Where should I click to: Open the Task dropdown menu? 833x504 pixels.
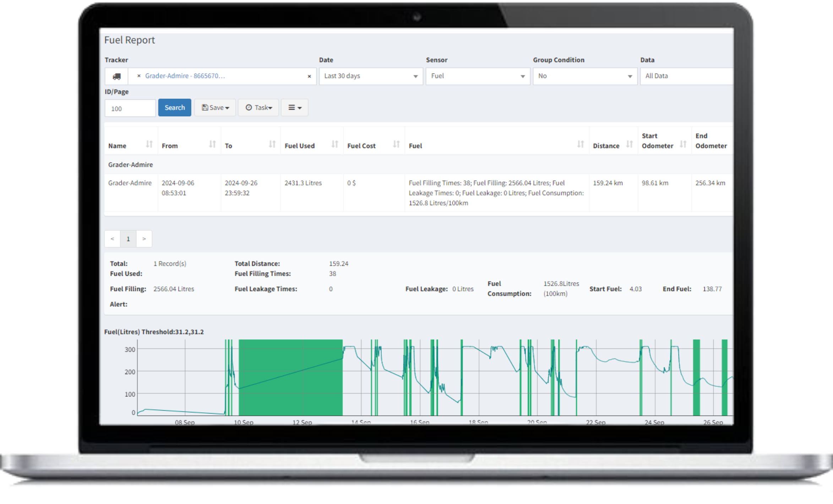pos(258,108)
